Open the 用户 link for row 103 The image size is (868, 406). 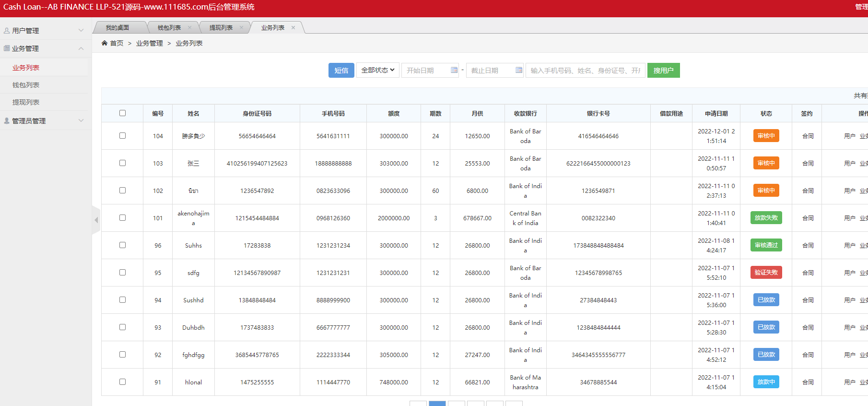coord(850,164)
